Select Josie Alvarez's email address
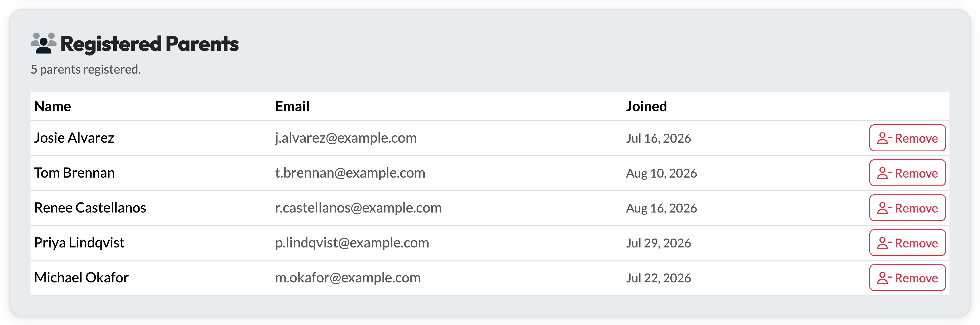This screenshot has height=325, width=980. [x=346, y=138]
